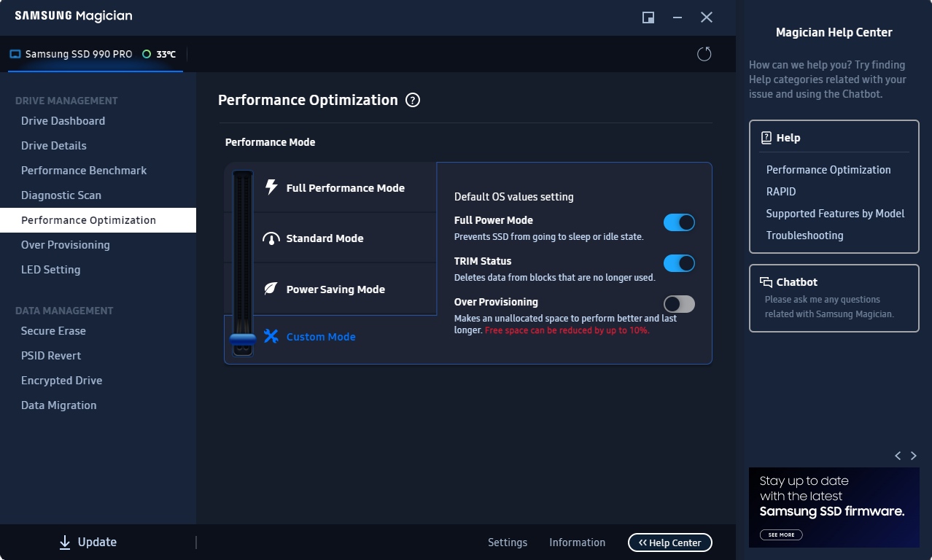The image size is (932, 560).
Task: Click the Custom Mode icon
Action: 271,337
